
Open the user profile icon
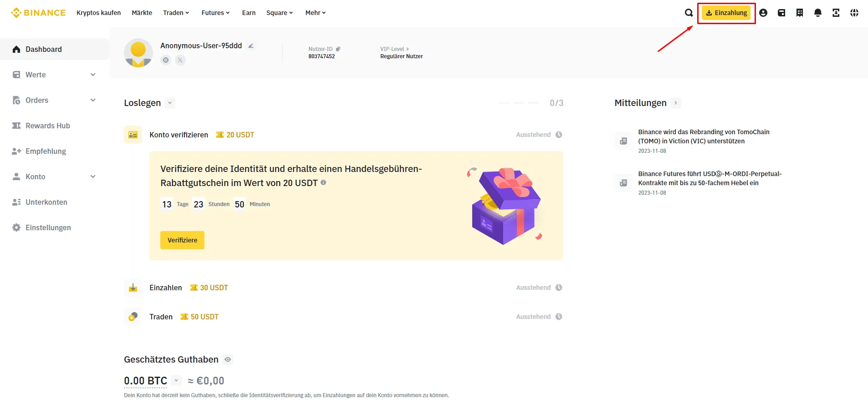(763, 13)
